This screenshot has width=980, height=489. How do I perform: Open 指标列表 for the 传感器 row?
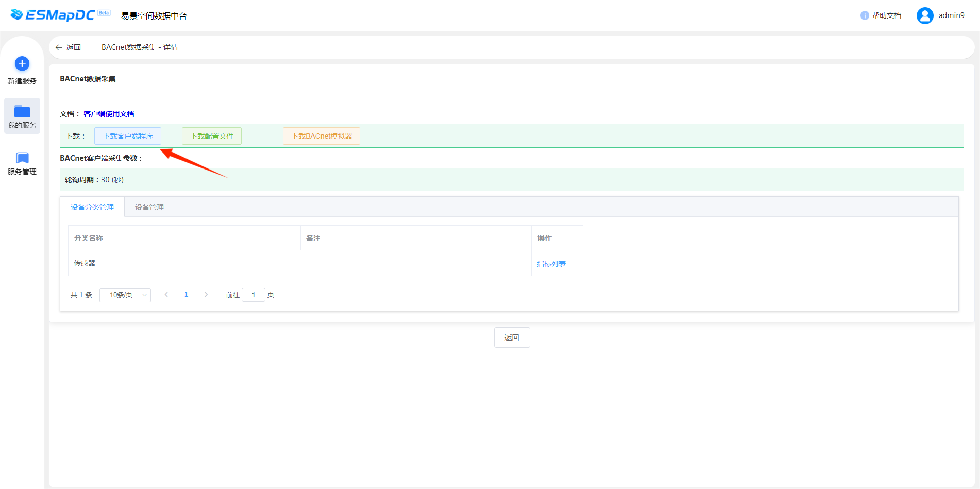point(551,264)
